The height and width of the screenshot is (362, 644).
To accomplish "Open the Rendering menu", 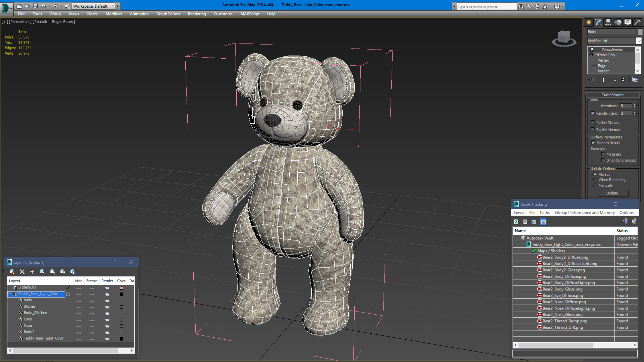I will [197, 14].
